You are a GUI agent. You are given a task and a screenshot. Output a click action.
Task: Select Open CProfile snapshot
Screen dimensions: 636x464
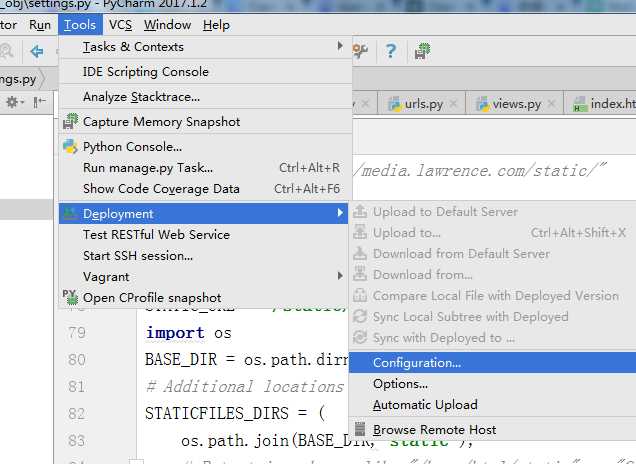pos(205,298)
